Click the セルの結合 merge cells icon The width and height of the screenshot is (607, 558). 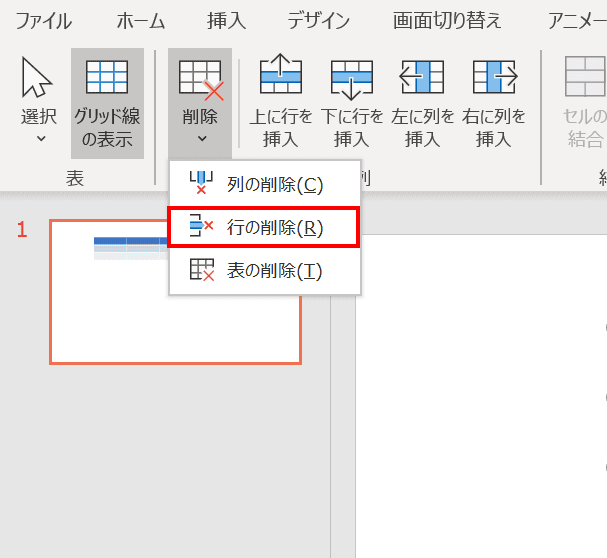click(x=585, y=76)
